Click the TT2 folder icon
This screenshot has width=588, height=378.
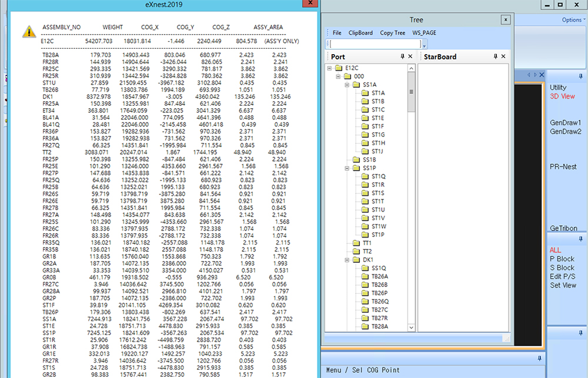[x=357, y=251]
